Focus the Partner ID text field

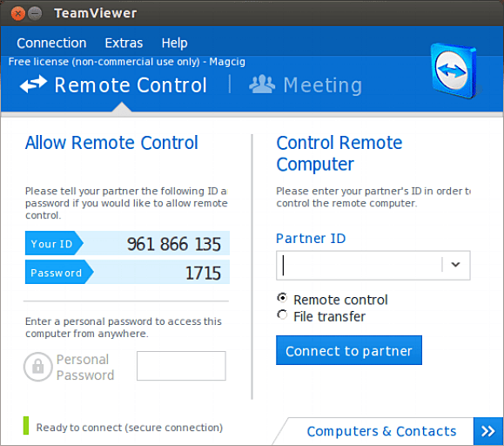pos(359,266)
